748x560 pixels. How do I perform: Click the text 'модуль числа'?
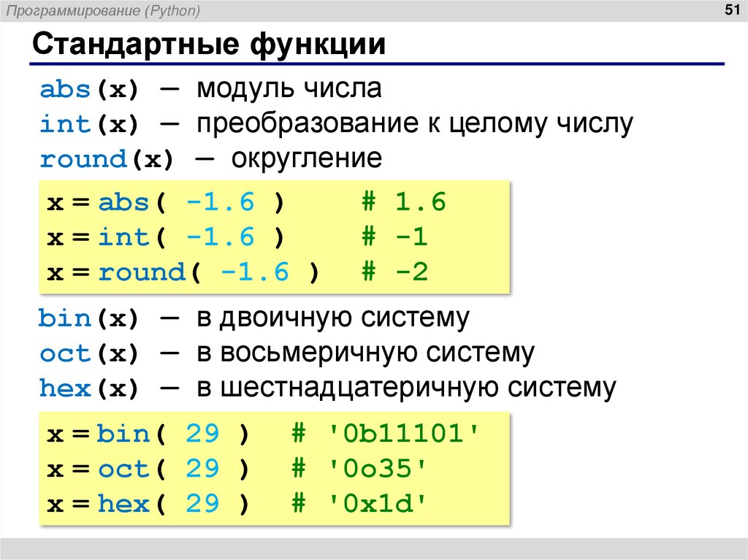pyautogui.click(x=289, y=88)
